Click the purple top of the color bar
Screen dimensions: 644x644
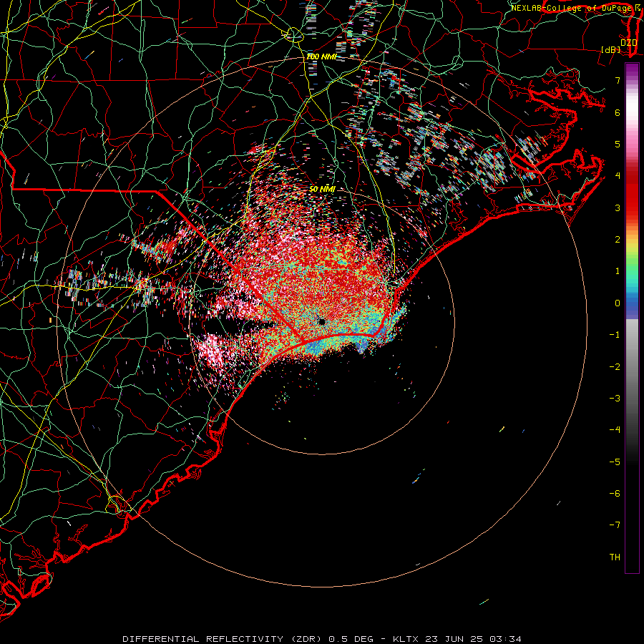coord(632,70)
